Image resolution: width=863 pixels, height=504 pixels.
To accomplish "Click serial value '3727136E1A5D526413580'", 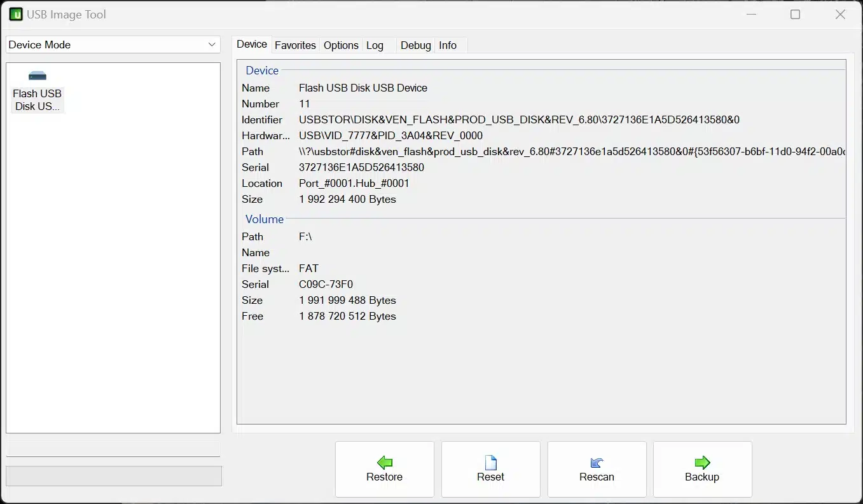I will (361, 167).
